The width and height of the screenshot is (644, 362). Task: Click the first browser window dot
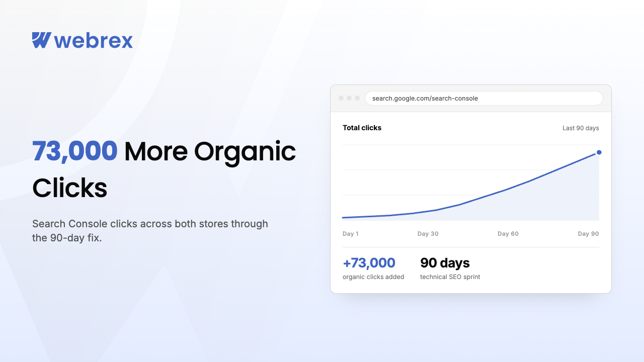coord(341,98)
